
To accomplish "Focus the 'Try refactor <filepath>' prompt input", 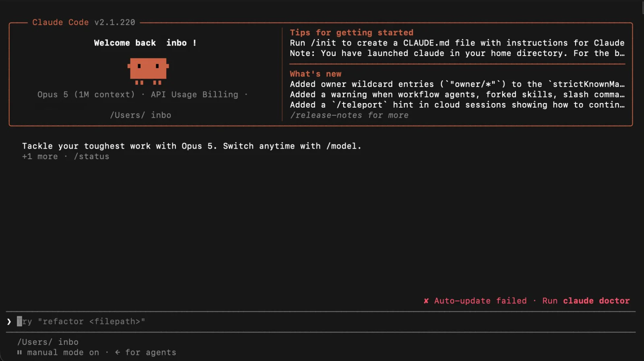I will point(321,322).
